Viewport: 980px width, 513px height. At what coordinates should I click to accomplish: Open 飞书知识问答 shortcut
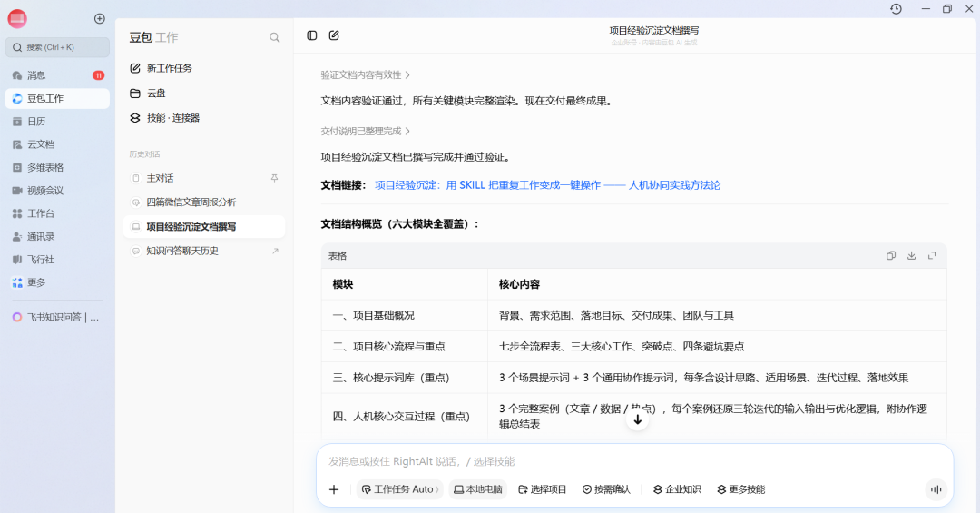coord(57,317)
